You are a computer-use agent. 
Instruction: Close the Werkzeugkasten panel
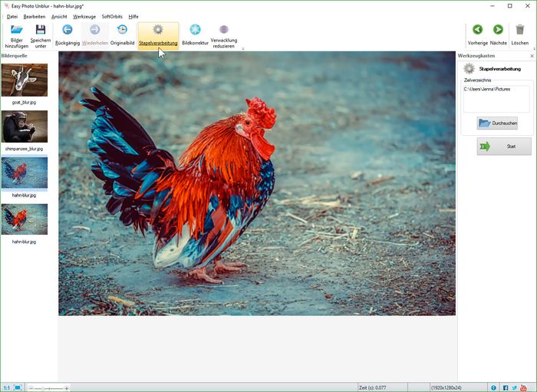point(532,56)
